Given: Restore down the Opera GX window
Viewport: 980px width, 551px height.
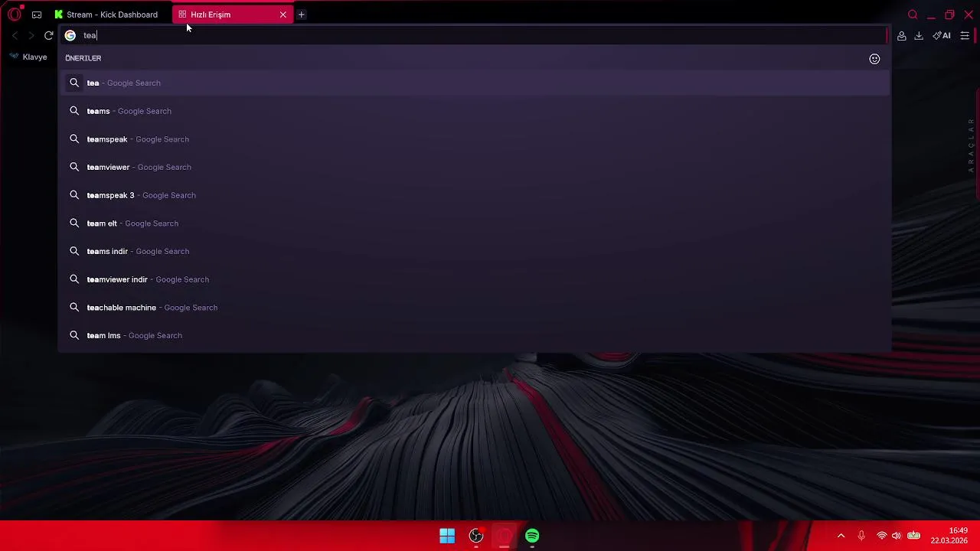Looking at the screenshot, I should (949, 15).
